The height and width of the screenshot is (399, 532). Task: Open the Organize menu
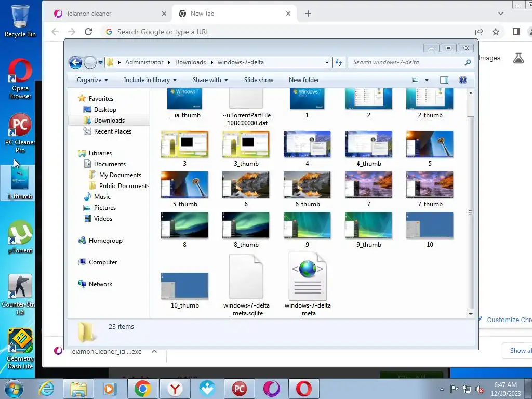pyautogui.click(x=92, y=80)
